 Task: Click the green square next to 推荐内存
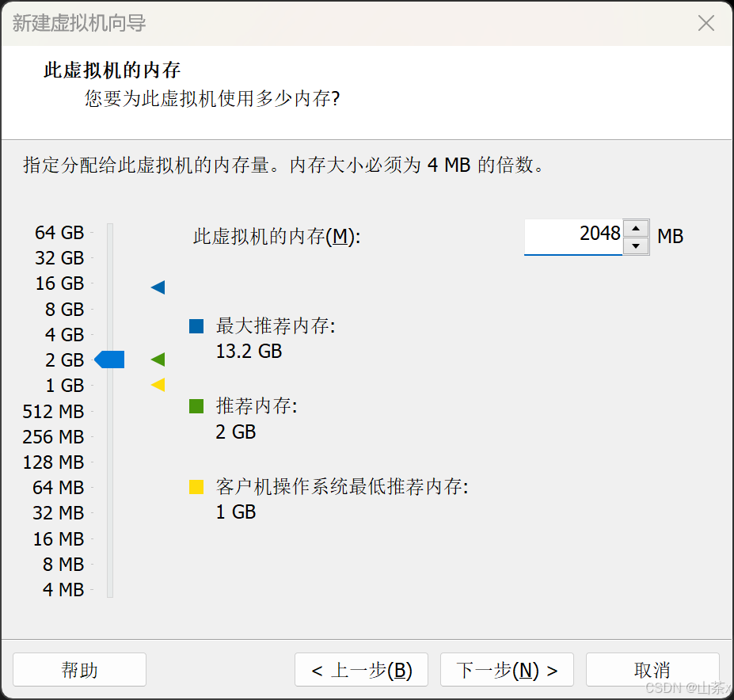tap(196, 406)
